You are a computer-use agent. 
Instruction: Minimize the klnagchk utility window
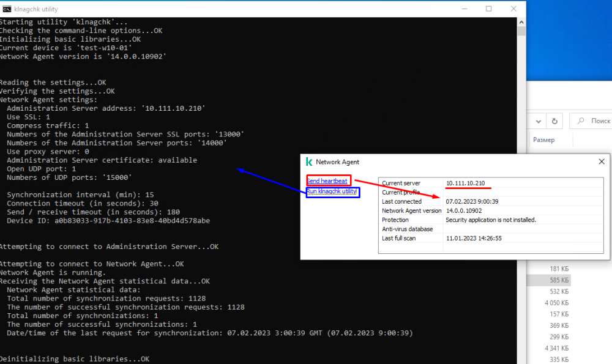pos(465,9)
